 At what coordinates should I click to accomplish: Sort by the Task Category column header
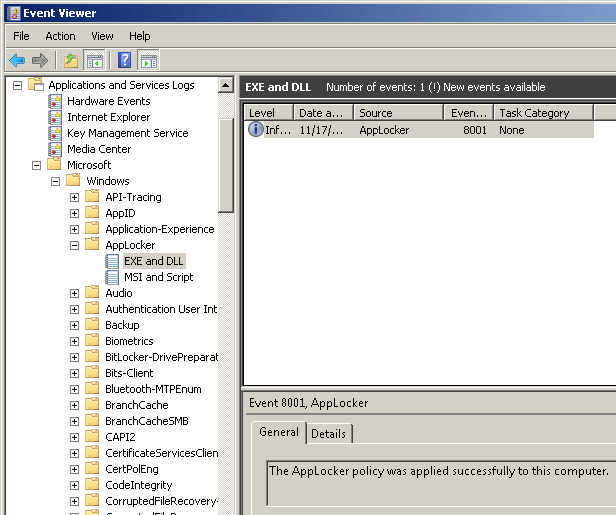click(543, 113)
